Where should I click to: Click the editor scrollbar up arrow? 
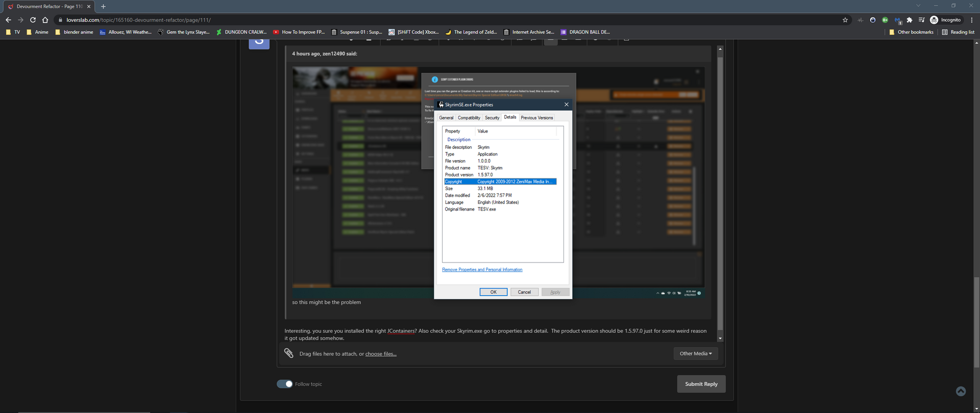coord(720,49)
